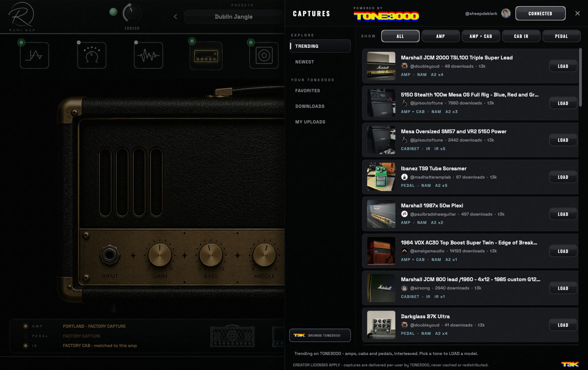Toggle the first module's green power indicator
This screenshot has width=588, height=370.
pos(21,42)
